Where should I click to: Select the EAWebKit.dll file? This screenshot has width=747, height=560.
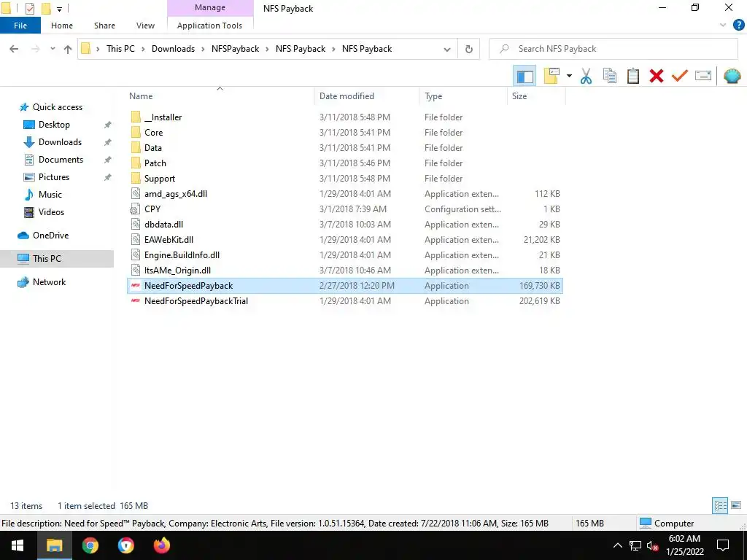345,239
